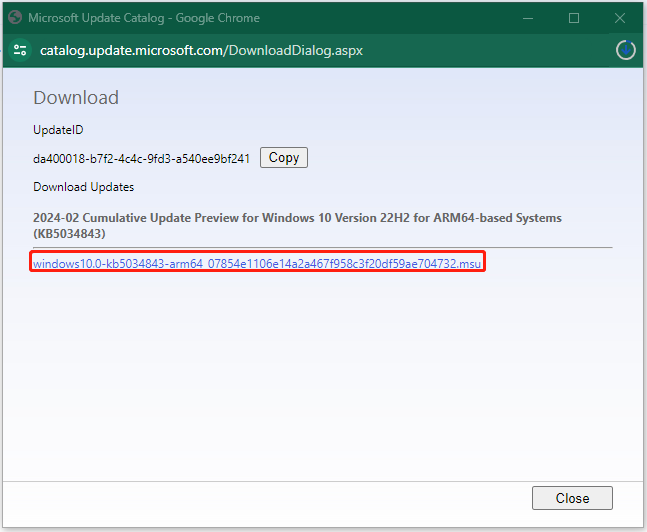Image resolution: width=647 pixels, height=532 pixels.
Task: Click the site information icon in the address bar
Action: pyautogui.click(x=20, y=50)
